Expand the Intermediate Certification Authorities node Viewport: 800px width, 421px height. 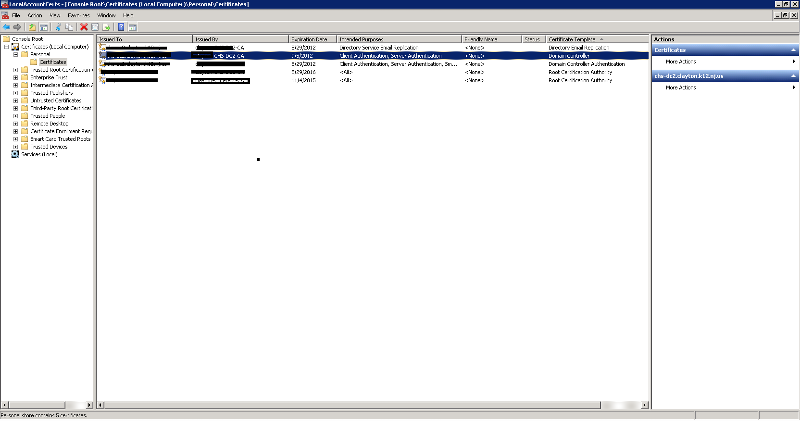pos(15,85)
